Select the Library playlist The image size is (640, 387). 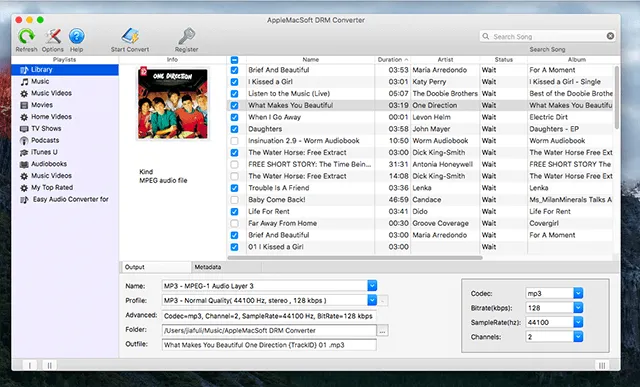(x=65, y=69)
